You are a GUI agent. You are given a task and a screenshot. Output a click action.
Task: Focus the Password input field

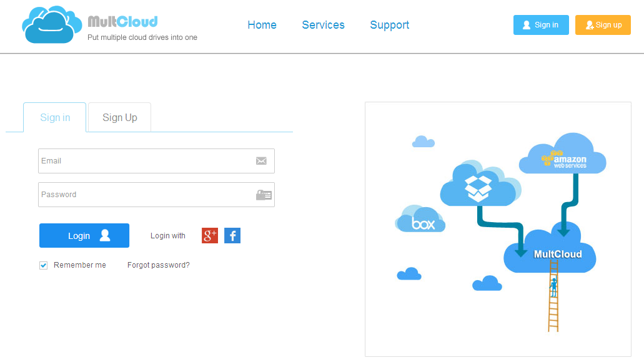[x=157, y=195]
